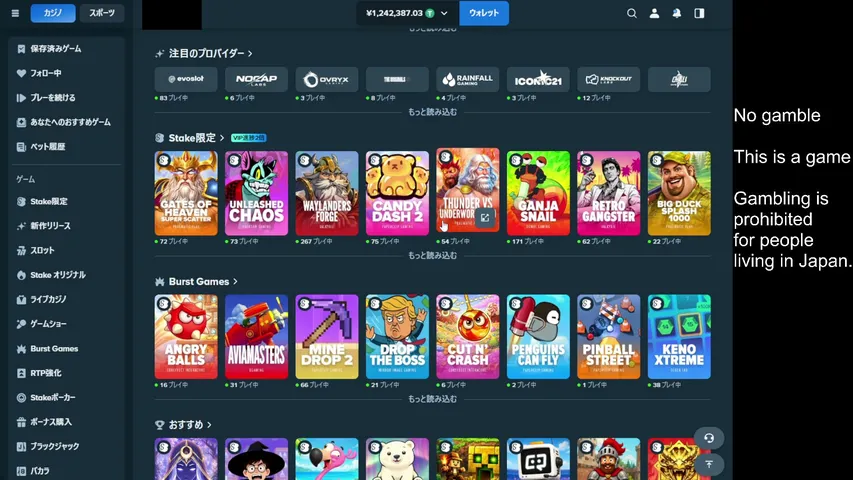Open search with the magnifier icon
853x480 pixels.
pyautogui.click(x=632, y=13)
